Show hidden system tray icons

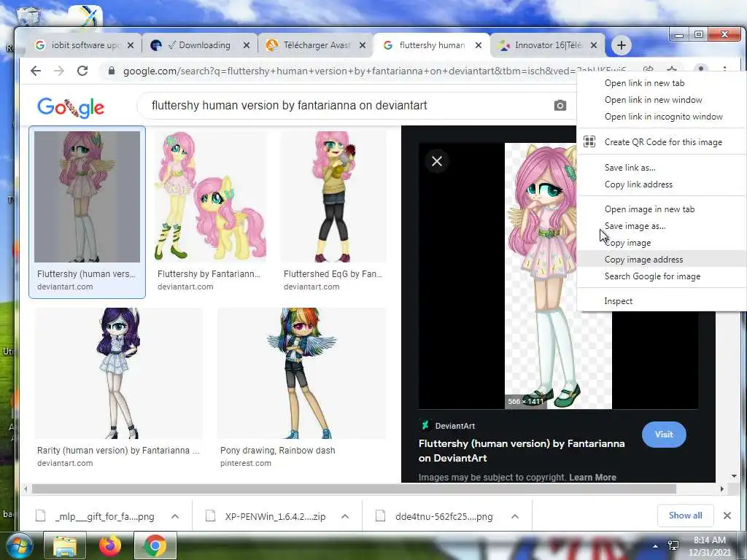(656, 546)
